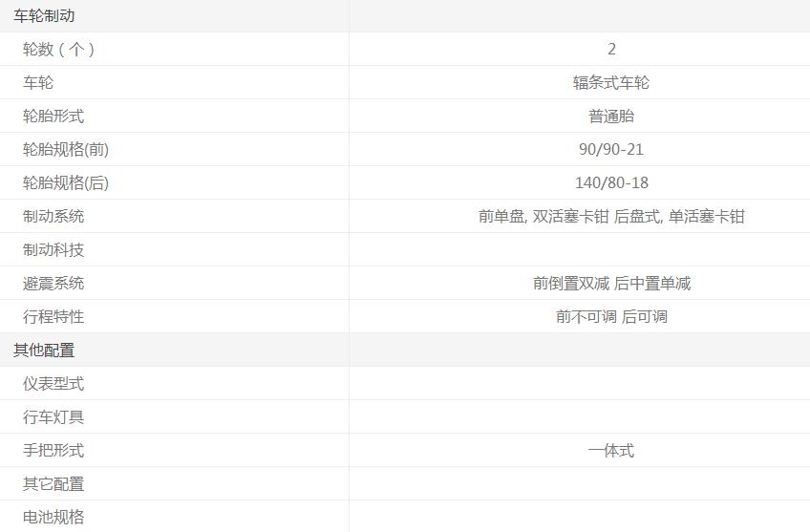Screen dimensions: 810x532
Task: Click the 普通胎 tire type value
Action: (611, 117)
